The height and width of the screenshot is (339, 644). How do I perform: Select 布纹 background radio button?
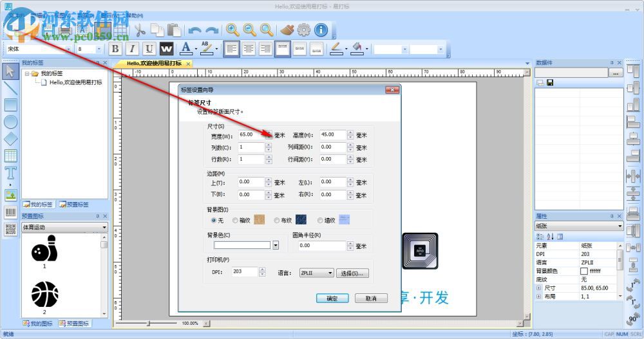pos(277,221)
